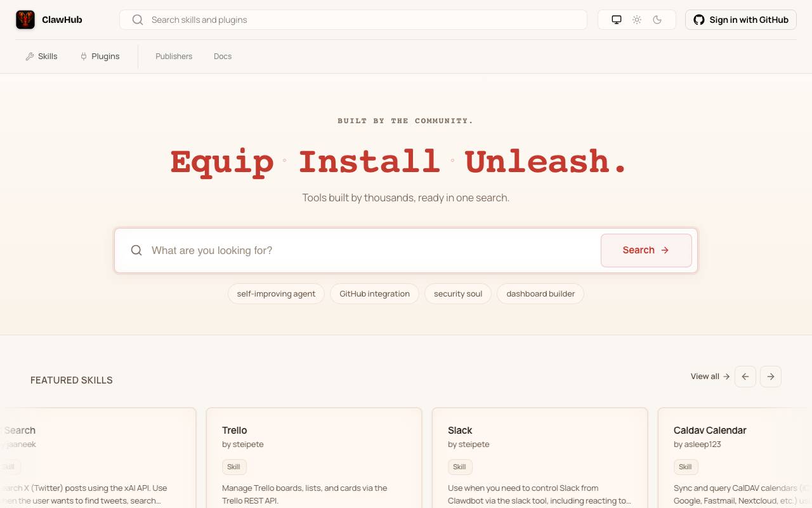Click the magnifier icon in top search bar
Image resolution: width=812 pixels, height=508 pixels.
138,20
